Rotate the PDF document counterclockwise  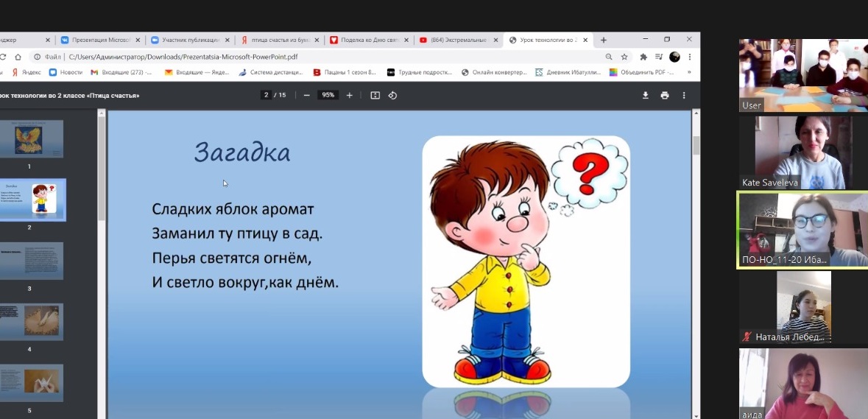tap(392, 95)
